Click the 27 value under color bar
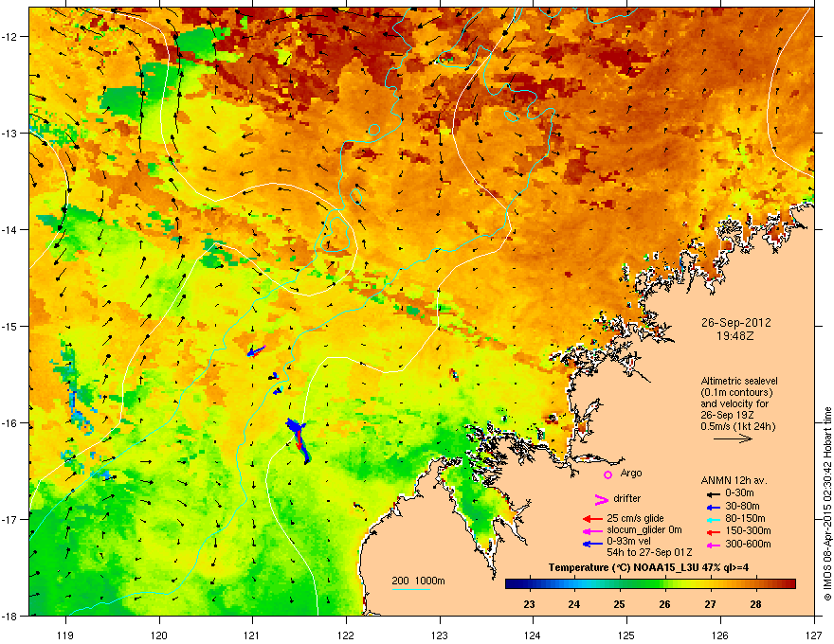The height and width of the screenshot is (644, 834). (710, 604)
